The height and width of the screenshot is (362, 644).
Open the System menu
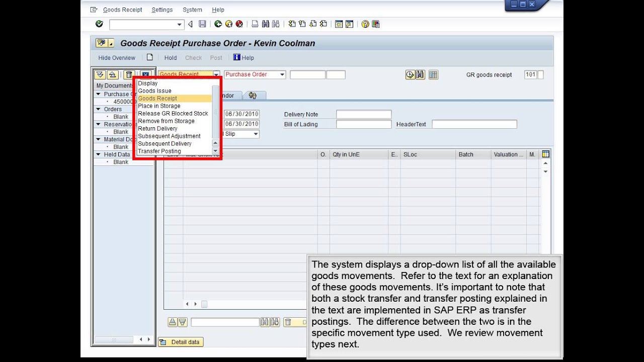(192, 10)
